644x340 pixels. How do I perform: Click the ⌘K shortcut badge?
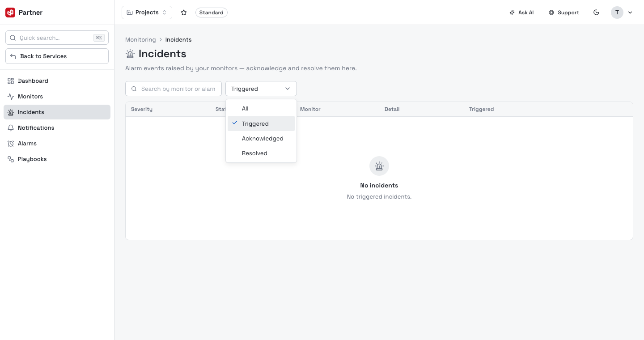pos(99,38)
